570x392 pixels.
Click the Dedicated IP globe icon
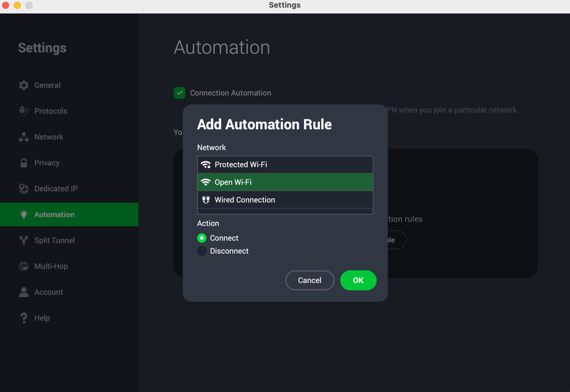click(24, 189)
